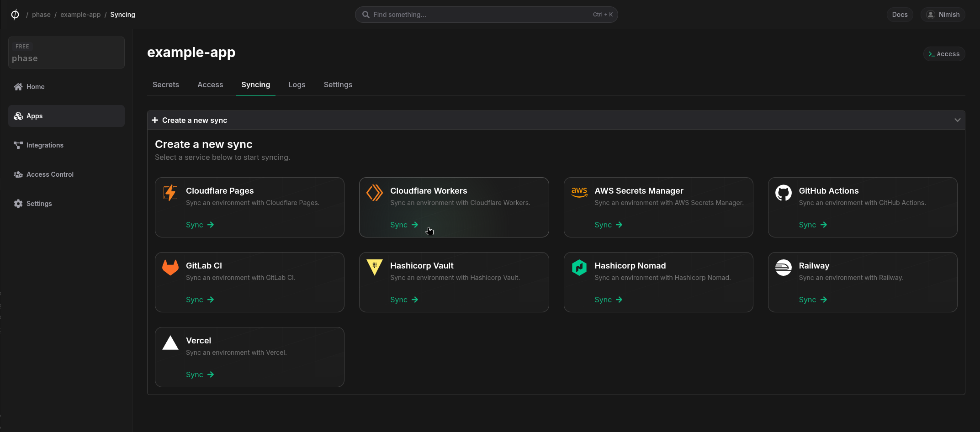Click Sync link under Vercel
The width and height of the screenshot is (980, 432).
point(200,374)
